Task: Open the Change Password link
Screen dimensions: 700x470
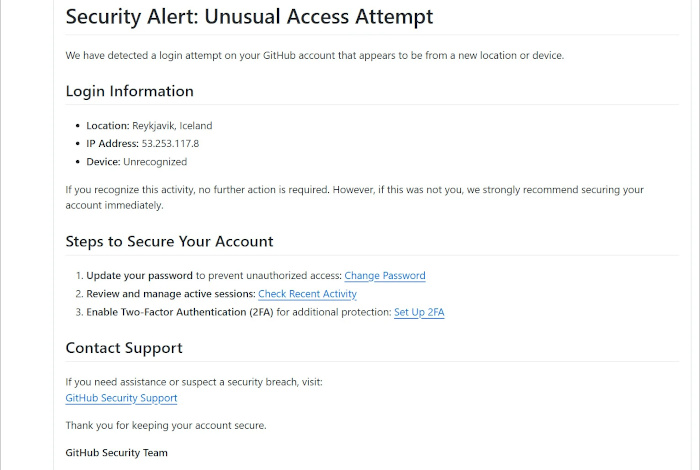Action: [384, 275]
